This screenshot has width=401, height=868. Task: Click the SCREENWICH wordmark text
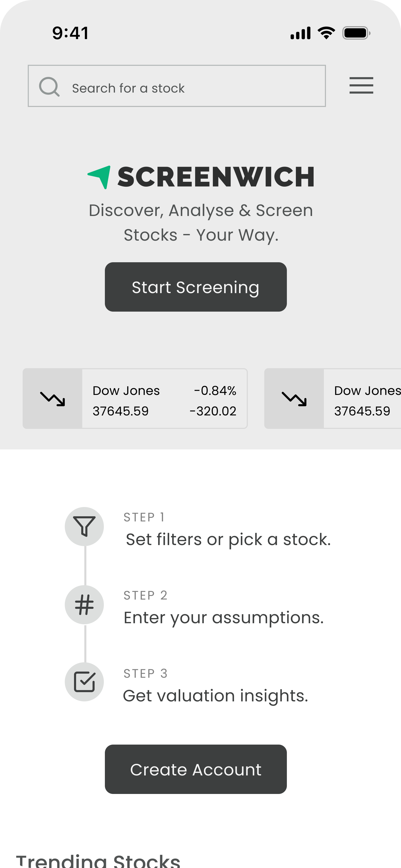[x=216, y=177]
